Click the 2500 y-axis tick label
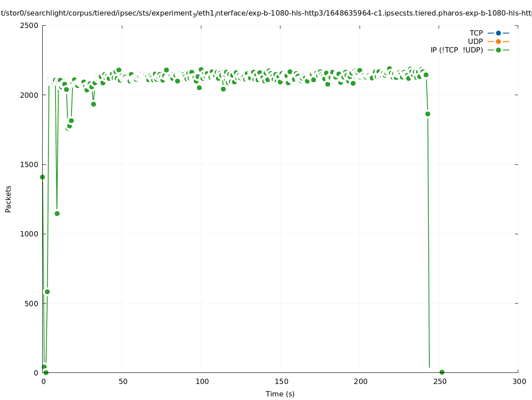532x400 pixels. pyautogui.click(x=29, y=25)
